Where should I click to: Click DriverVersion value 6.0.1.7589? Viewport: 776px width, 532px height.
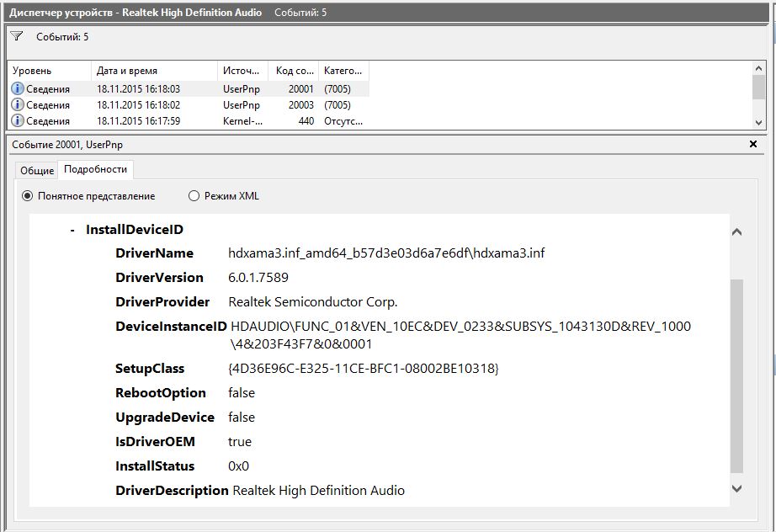point(258,277)
